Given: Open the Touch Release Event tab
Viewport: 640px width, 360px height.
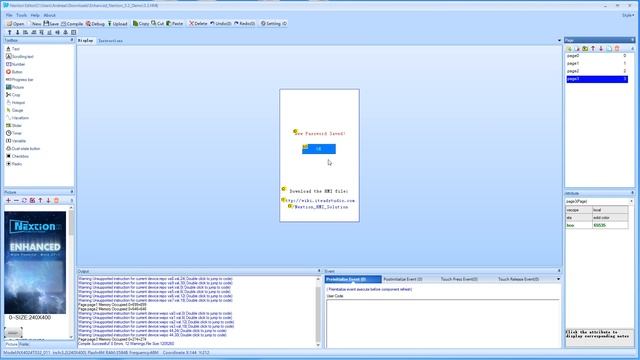Looking at the screenshot, I should 518,279.
